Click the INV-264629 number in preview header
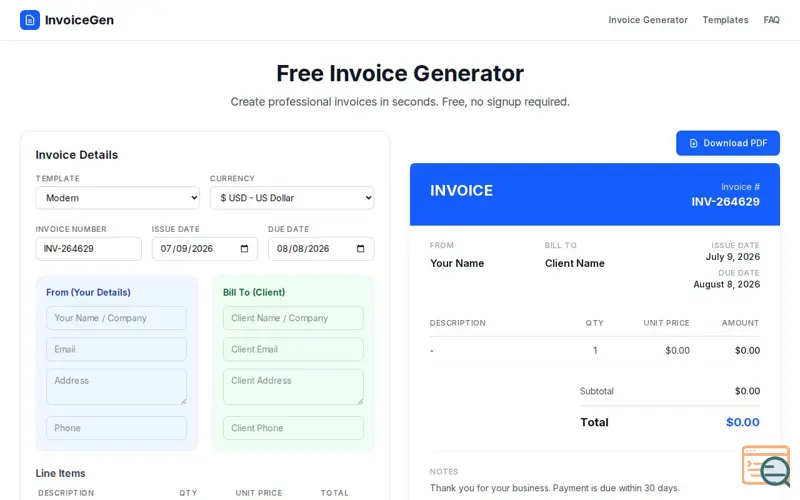This screenshot has width=800, height=500. point(725,202)
